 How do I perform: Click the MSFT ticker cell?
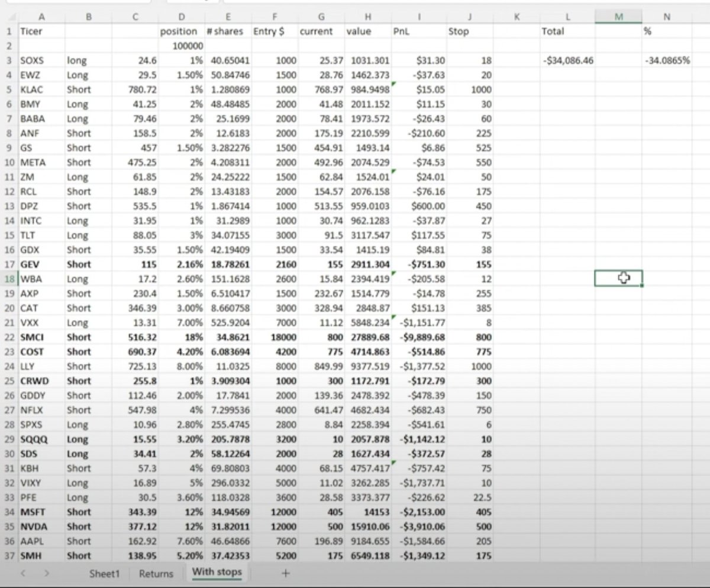click(41, 512)
